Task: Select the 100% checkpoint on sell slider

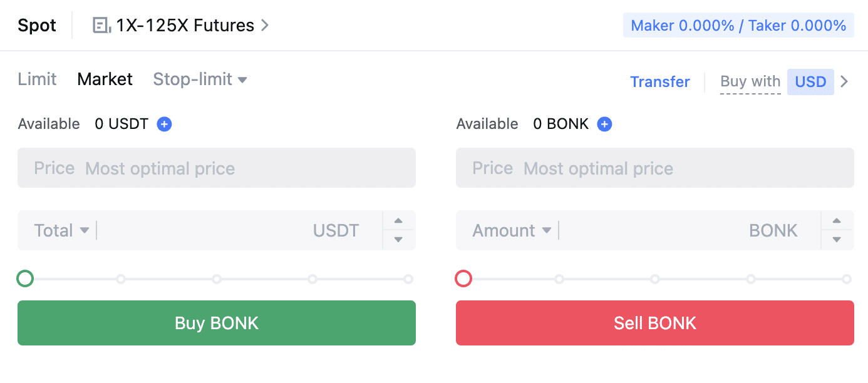Action: (847, 278)
